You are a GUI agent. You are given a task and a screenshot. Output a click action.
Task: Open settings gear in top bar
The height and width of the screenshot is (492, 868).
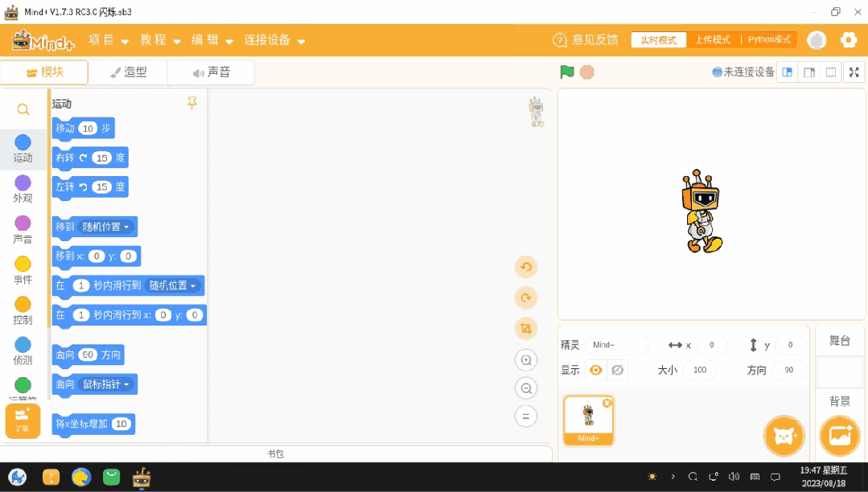849,40
